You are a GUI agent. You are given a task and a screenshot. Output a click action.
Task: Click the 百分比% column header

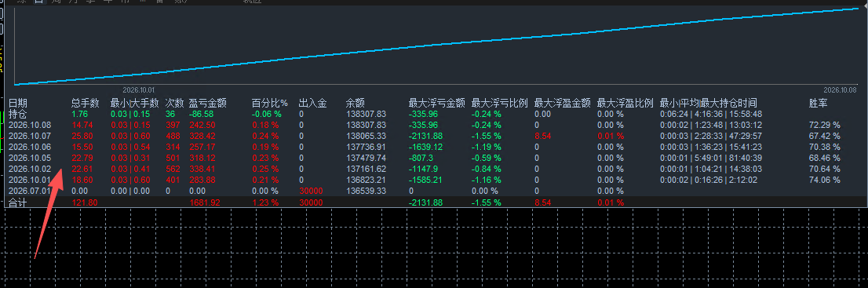coord(270,103)
